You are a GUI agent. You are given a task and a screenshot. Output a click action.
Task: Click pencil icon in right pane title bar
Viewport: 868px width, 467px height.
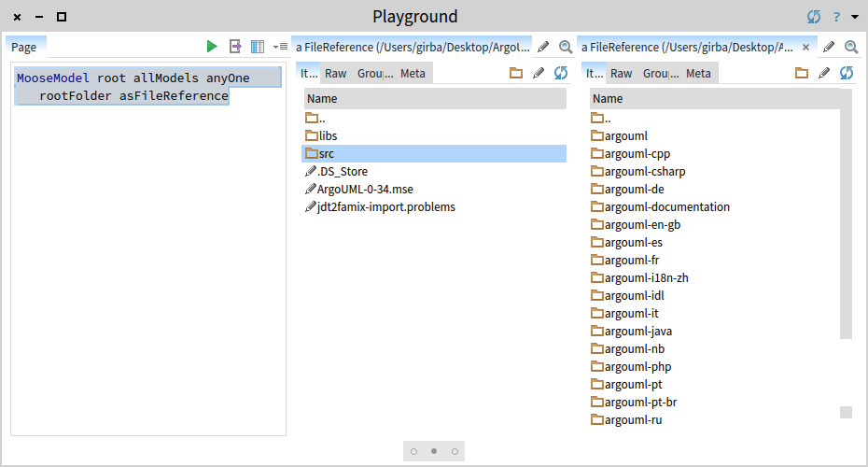829,47
